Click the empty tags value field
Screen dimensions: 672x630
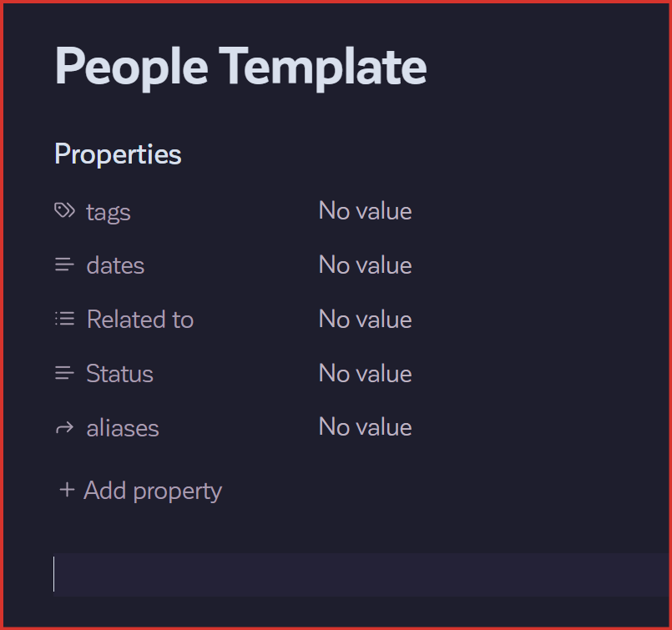click(x=365, y=211)
